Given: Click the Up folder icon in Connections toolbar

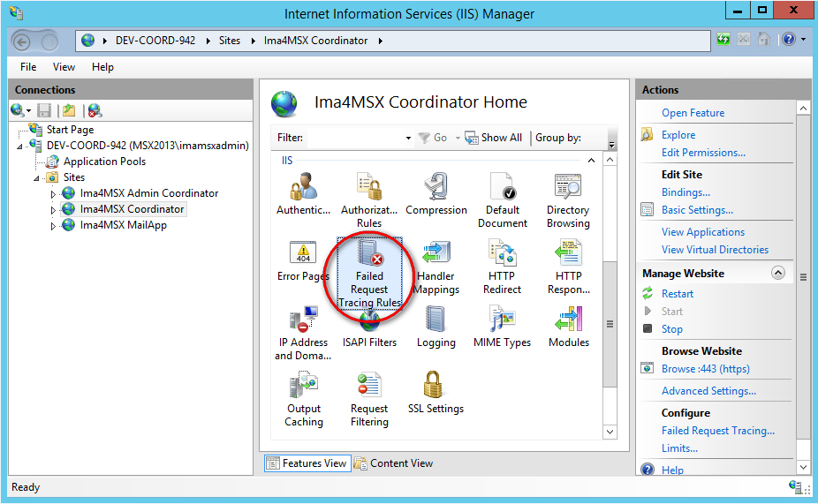Looking at the screenshot, I should pos(69,110).
